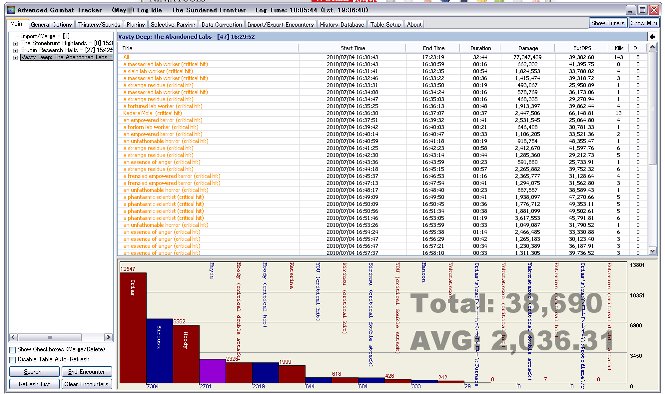Click the Show Mini button
Viewport: 665px width, 394px height.
click(644, 23)
